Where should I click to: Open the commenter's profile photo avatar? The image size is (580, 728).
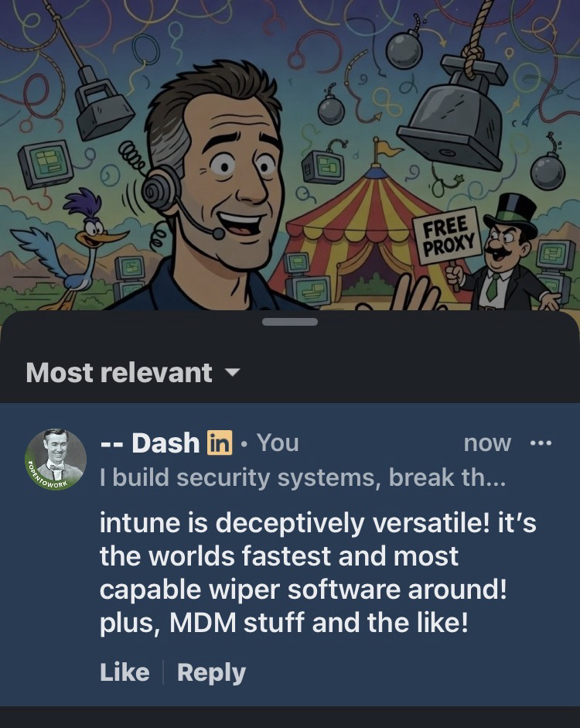coord(56,460)
